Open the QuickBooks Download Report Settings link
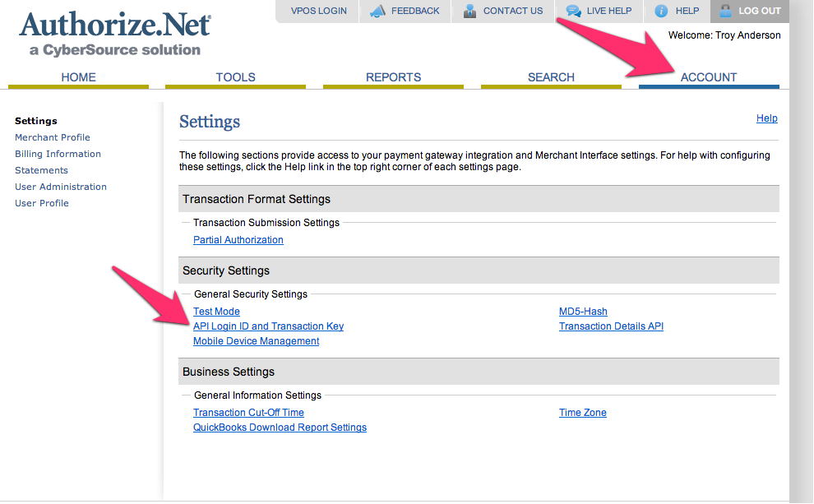Screen dimensions: 814x504 point(280,428)
